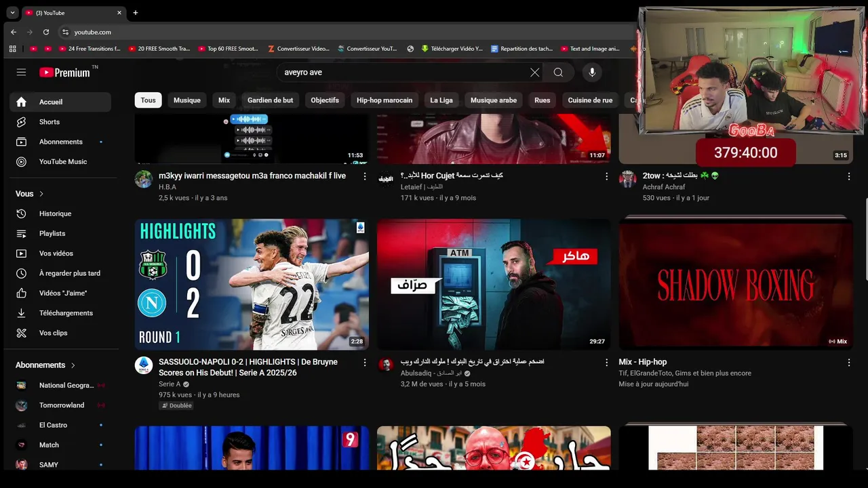Open options menu for m3kyy iwarri video
The height and width of the screenshot is (488, 868).
point(365,176)
